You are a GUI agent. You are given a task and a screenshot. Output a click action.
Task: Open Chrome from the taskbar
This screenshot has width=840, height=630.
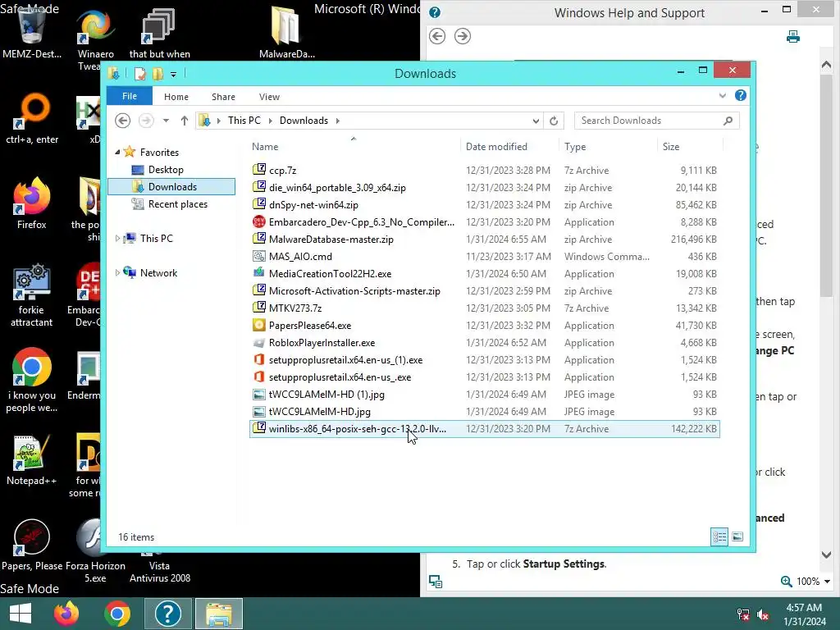point(117,614)
